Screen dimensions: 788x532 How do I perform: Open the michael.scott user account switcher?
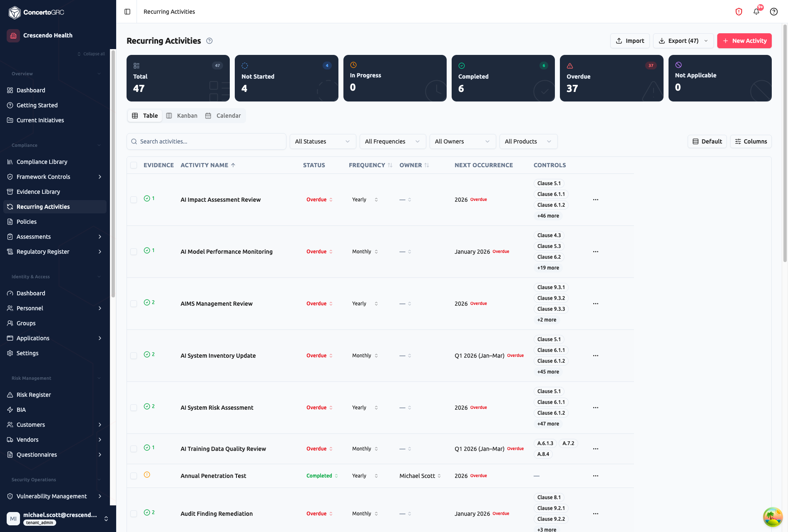point(58,518)
